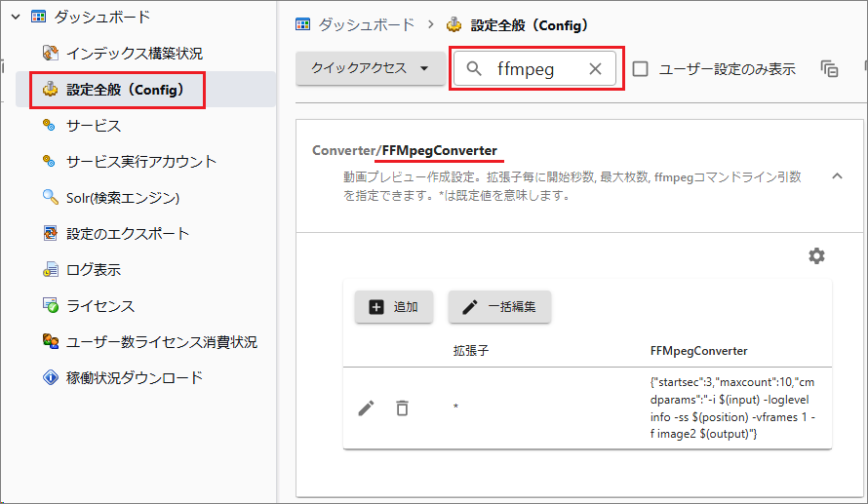Enable the ユーザー設定のみ表示 checkbox
Screen dimensions: 868x504
[641, 69]
